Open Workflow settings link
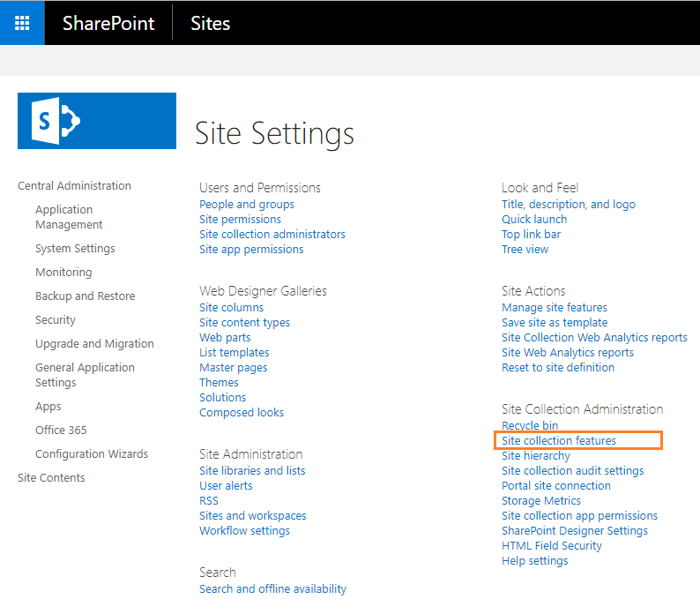Viewport: 700px width, 614px height. (244, 530)
